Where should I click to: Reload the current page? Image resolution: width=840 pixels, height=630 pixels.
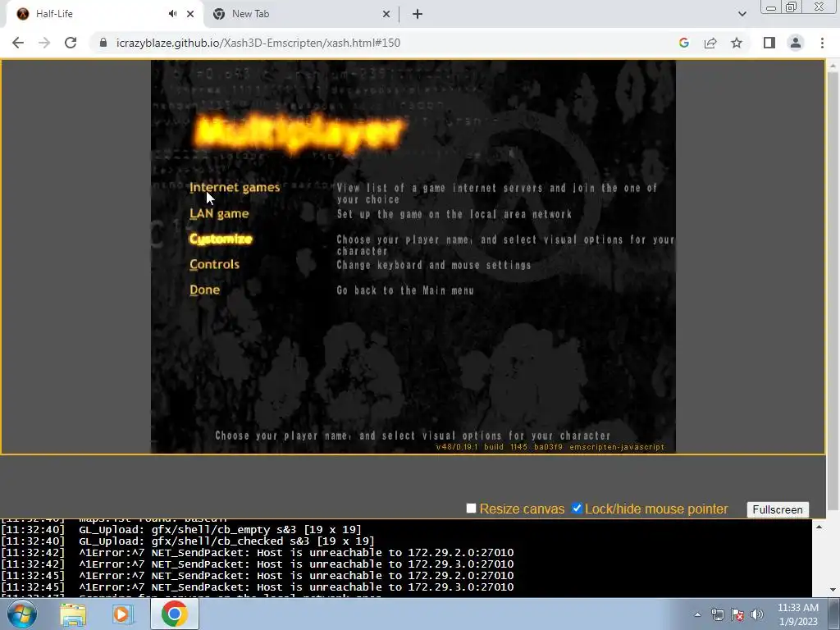[71, 43]
